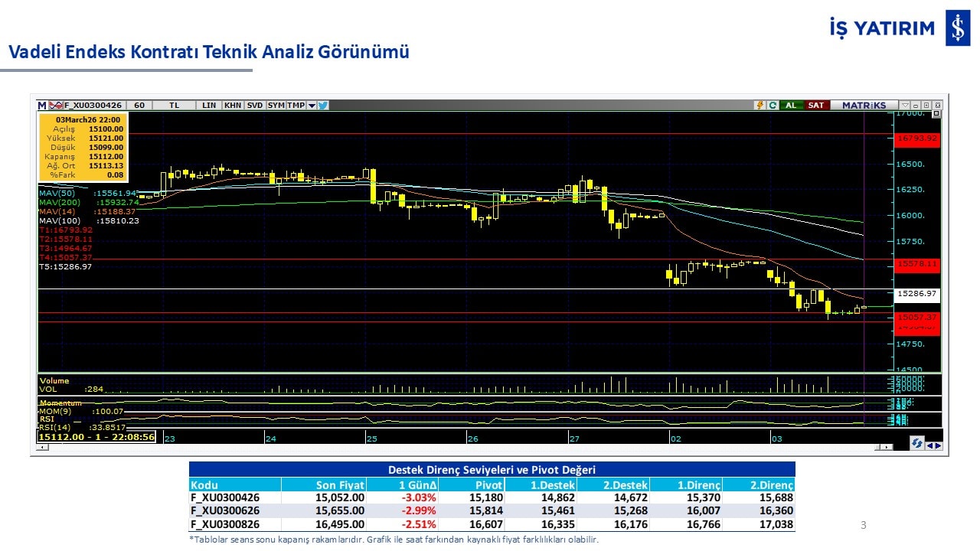Click the lightning bolt quick order icon

click(x=759, y=106)
